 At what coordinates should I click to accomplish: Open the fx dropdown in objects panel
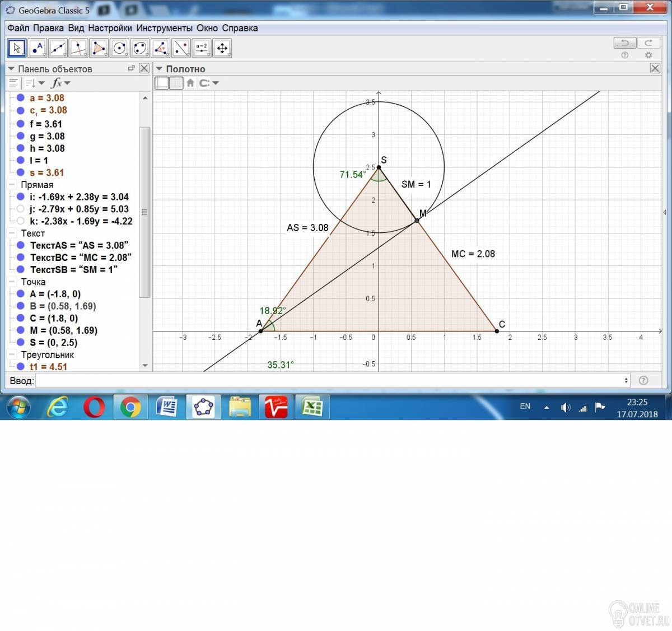[60, 83]
